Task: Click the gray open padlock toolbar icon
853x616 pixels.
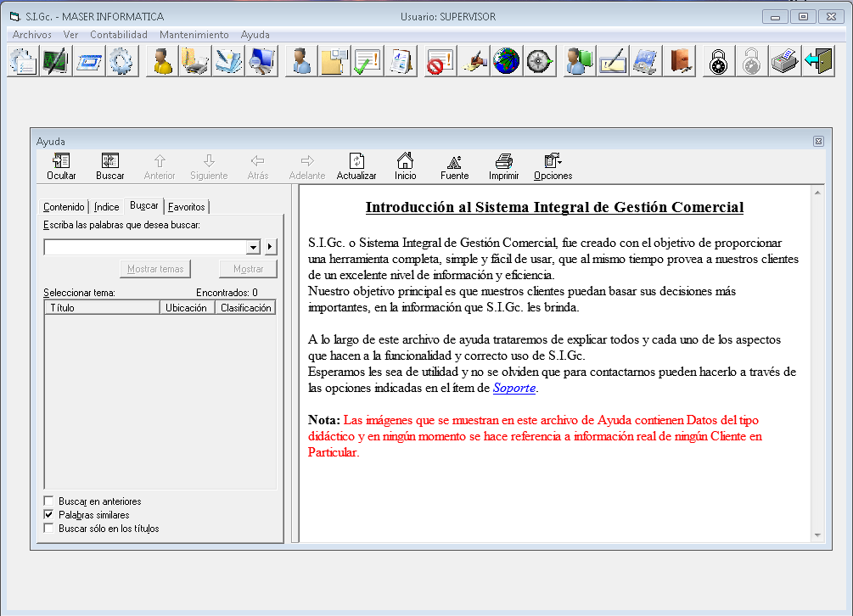Action: (x=752, y=61)
